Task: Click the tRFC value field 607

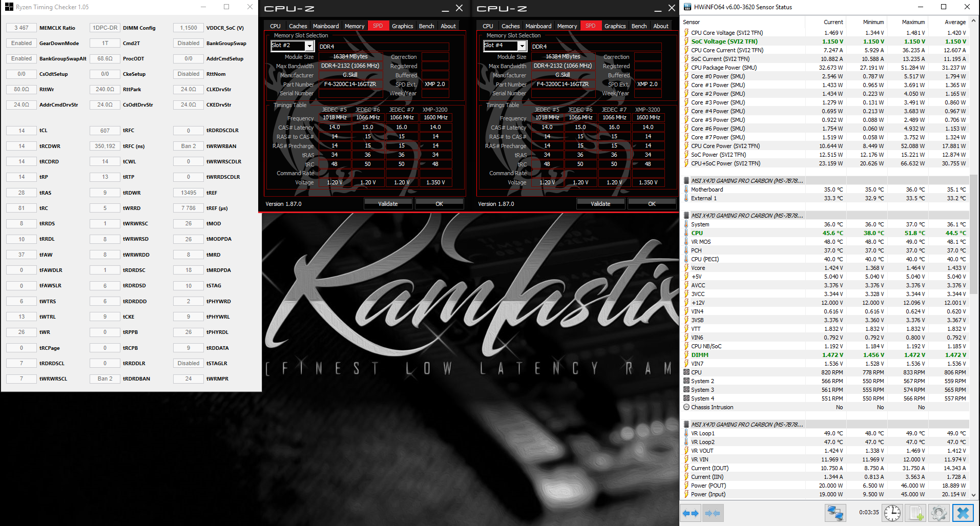Action: pyautogui.click(x=105, y=131)
